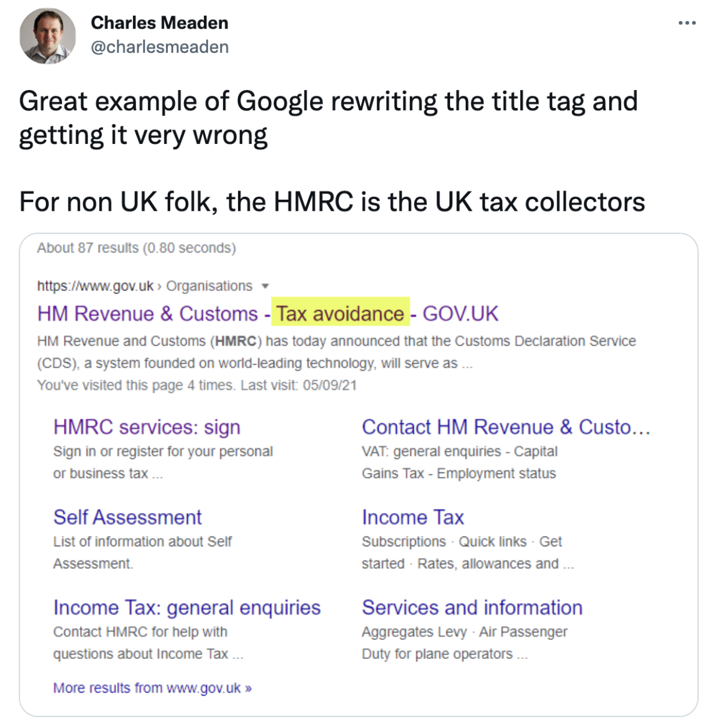The width and height of the screenshot is (720, 728).
Task: Click the Organisations breadcrumb text
Action: click(209, 286)
